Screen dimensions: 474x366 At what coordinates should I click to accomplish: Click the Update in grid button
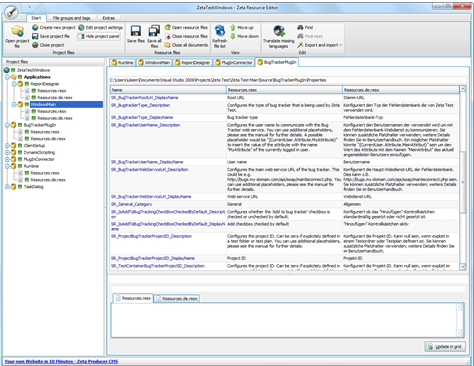pyautogui.click(x=445, y=347)
